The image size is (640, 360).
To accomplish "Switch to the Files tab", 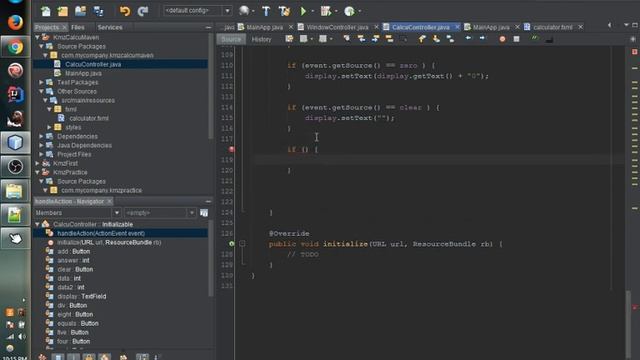I will [78, 27].
